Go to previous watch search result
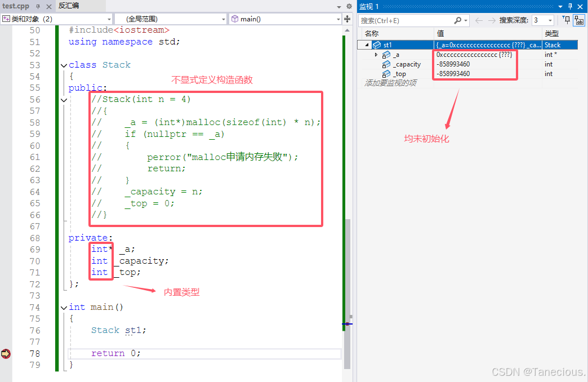The image size is (588, 382). (x=479, y=20)
